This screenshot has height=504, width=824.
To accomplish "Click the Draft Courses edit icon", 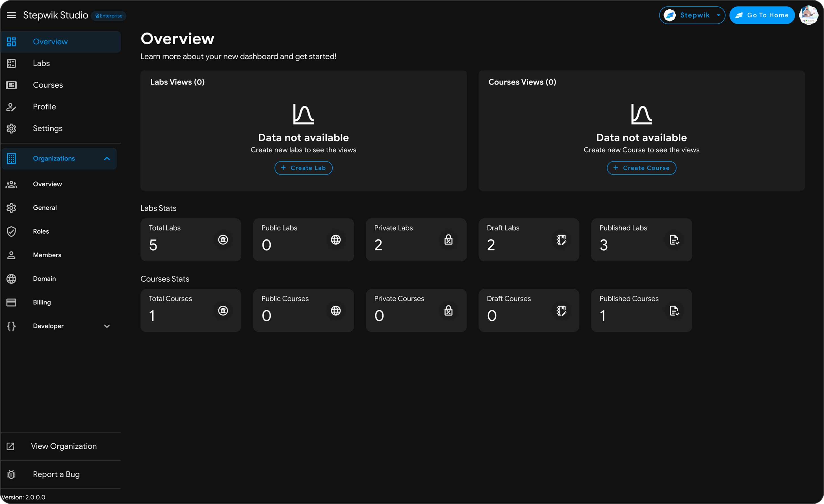I will click(561, 311).
